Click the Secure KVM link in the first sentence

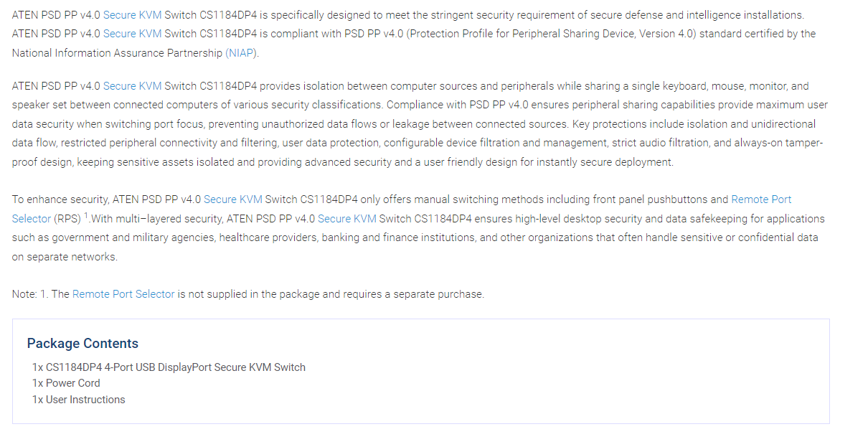132,15
